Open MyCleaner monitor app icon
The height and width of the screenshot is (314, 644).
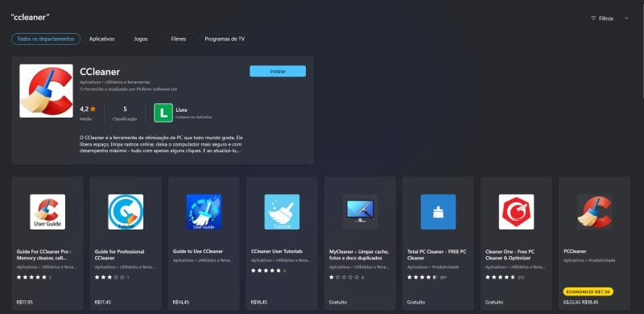tap(360, 212)
